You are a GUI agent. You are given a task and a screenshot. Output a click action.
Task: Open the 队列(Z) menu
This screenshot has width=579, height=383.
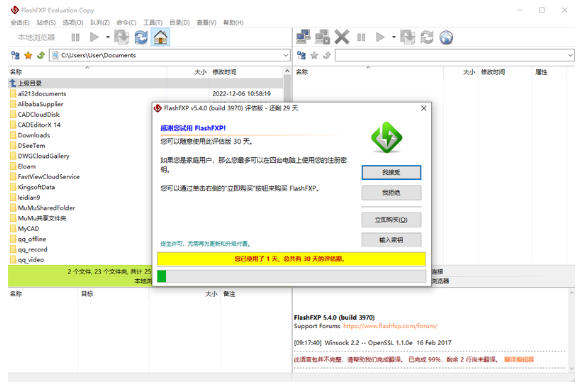point(100,23)
